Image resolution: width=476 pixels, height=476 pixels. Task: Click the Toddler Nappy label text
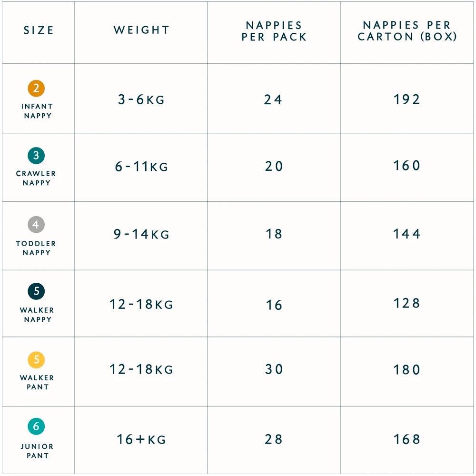[x=36, y=248]
